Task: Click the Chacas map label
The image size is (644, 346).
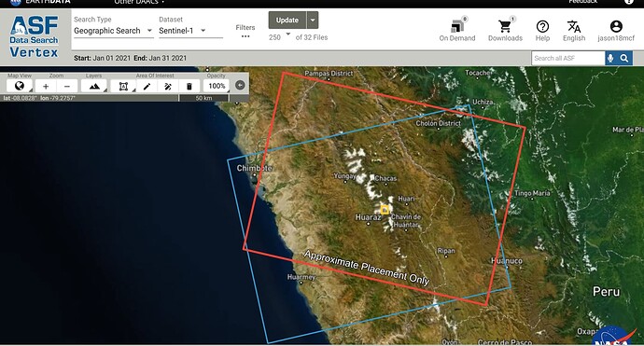Action: tap(385, 178)
